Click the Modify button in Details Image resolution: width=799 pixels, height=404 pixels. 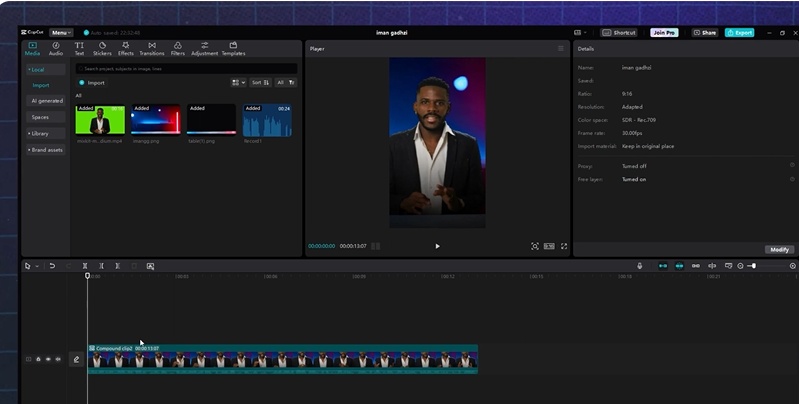coord(779,250)
